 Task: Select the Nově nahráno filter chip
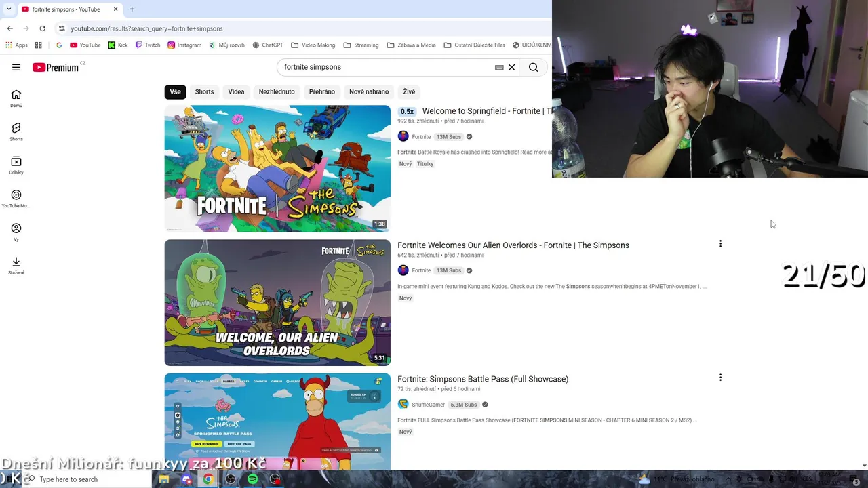pyautogui.click(x=369, y=91)
